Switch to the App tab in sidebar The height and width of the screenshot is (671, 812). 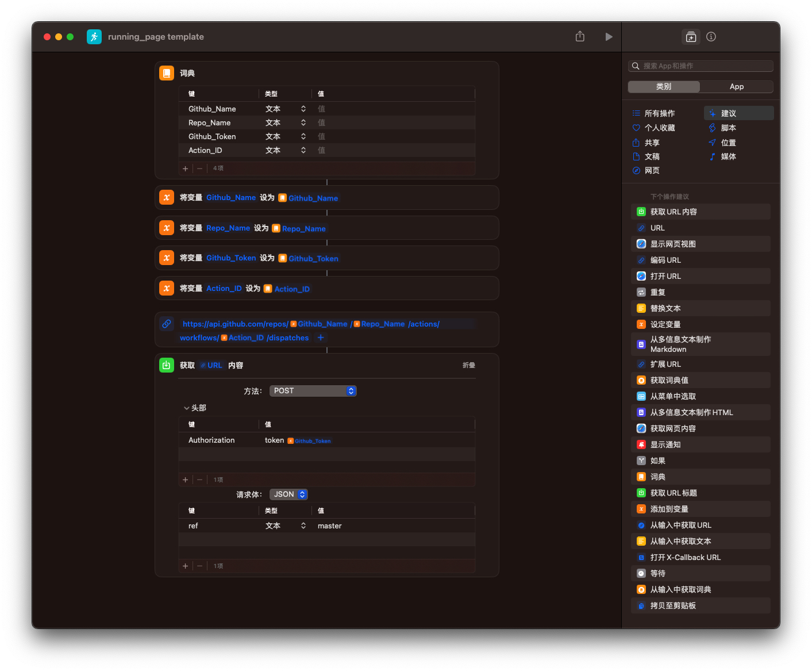pos(737,86)
